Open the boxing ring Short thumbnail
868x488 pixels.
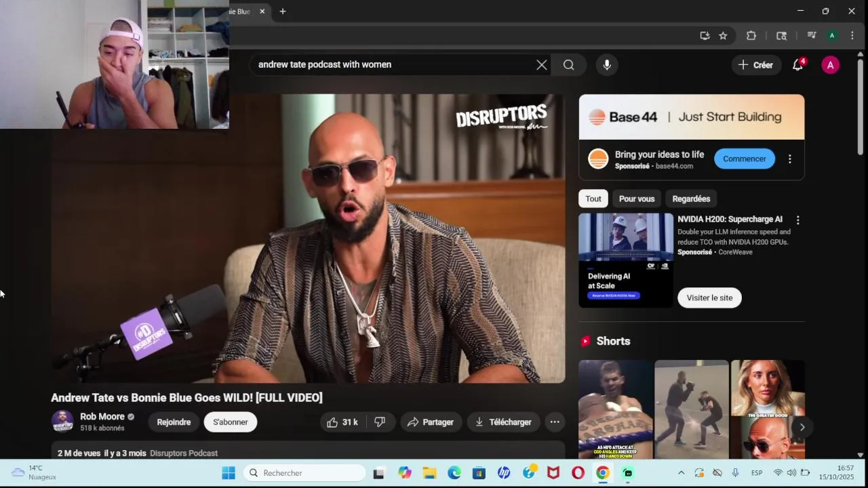pos(616,409)
